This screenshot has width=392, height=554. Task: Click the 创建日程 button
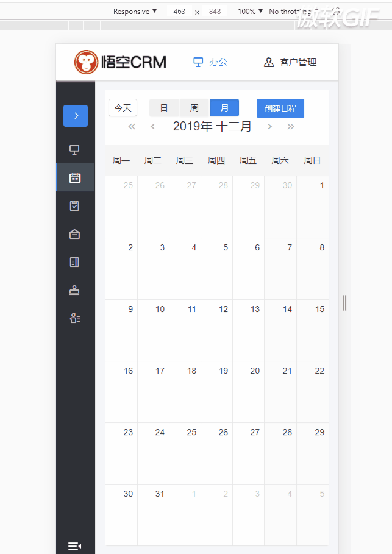click(280, 108)
